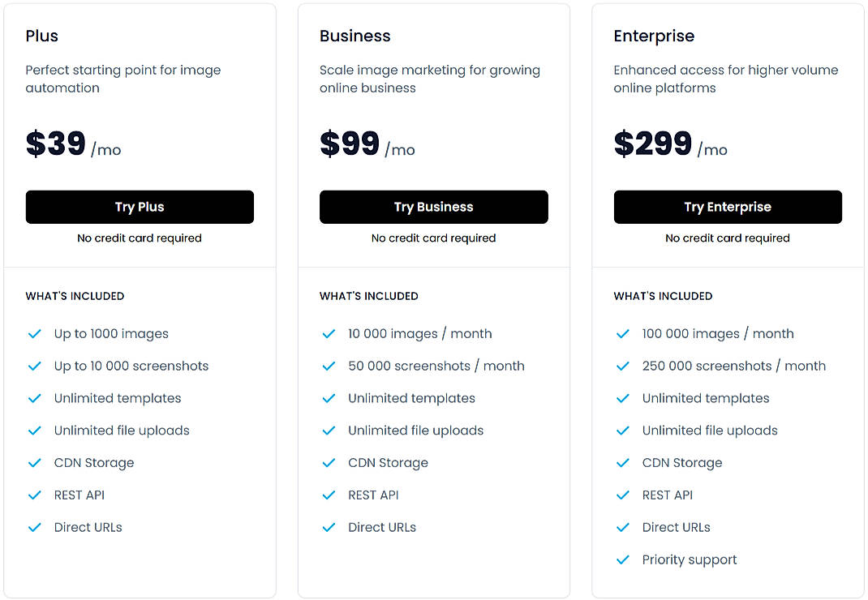Click the checkmark beside 10 000 images / month

329,333
